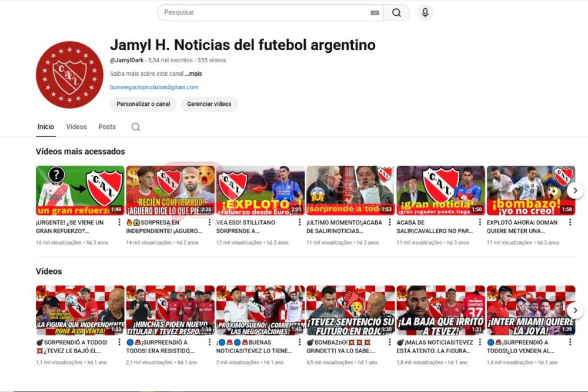Open options menu on the ¡AGUERO! sorpresa video
This screenshot has height=392, width=588.
(208, 222)
